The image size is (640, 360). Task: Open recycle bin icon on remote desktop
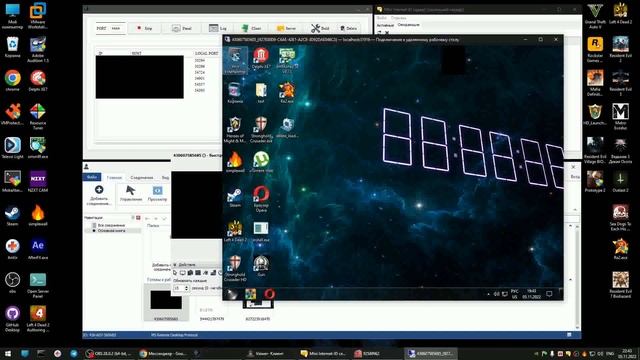[235, 93]
